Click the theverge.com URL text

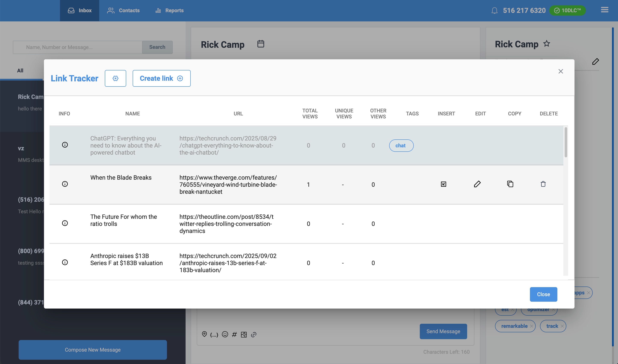click(x=228, y=184)
